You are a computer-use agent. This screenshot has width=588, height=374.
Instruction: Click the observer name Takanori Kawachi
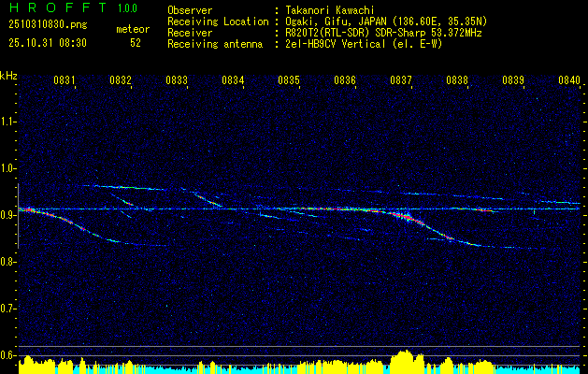(330, 10)
